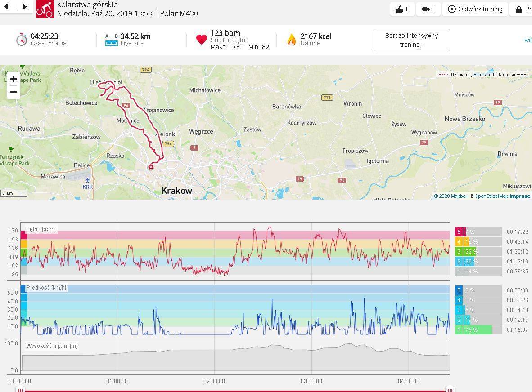Image resolution: width=532 pixels, height=392 pixels.
Task: Click right handle of timeline range slider
Action: [x=449, y=390]
